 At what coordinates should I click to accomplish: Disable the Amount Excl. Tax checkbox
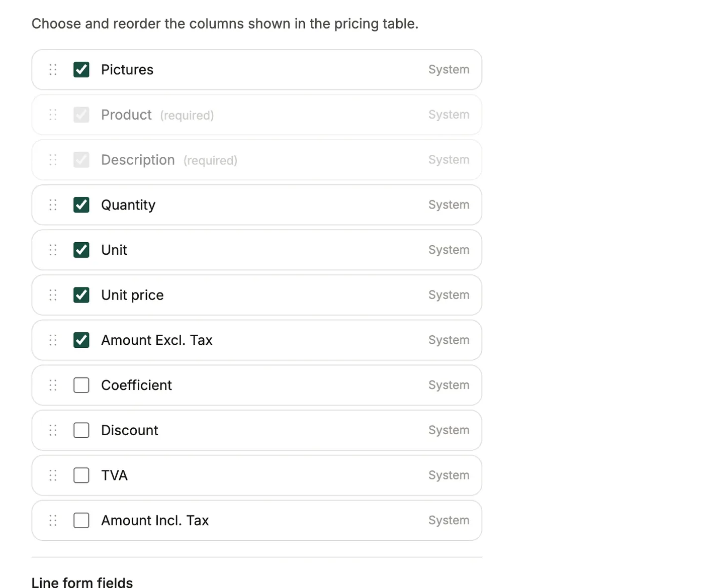point(81,340)
